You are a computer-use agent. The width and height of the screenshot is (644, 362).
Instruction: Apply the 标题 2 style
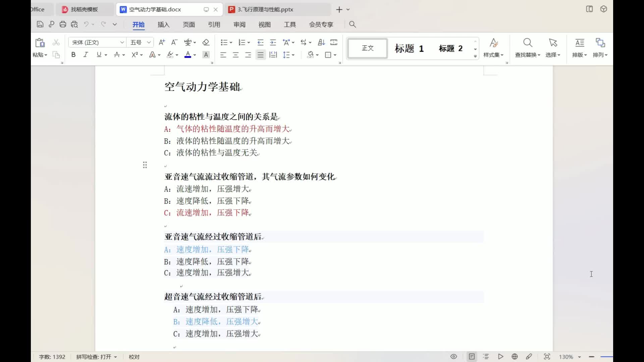click(x=451, y=49)
